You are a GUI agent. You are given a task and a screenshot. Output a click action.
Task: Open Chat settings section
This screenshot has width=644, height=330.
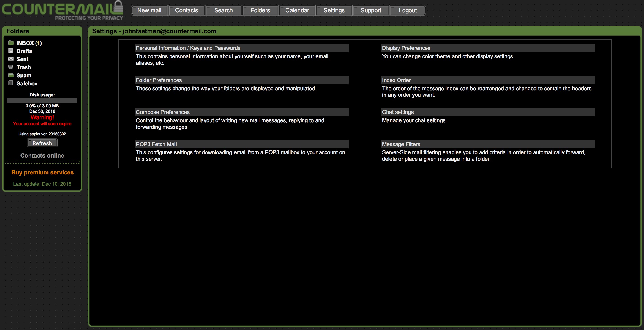pos(398,112)
